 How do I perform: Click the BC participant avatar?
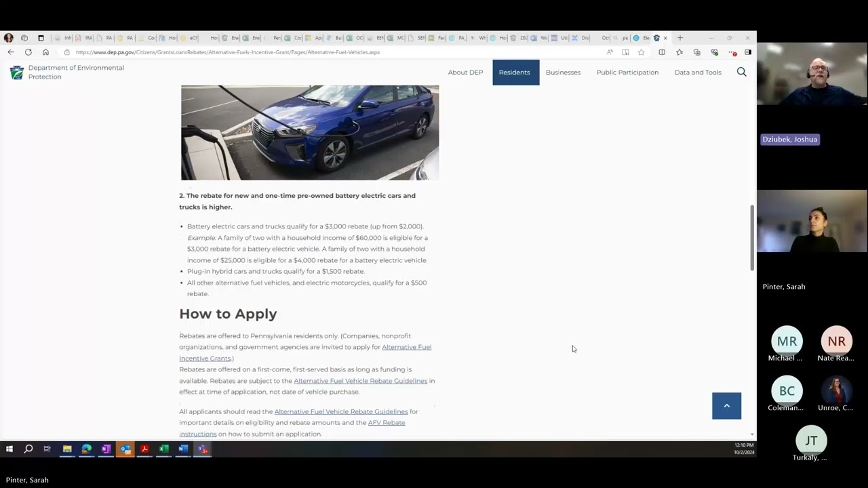point(787,391)
